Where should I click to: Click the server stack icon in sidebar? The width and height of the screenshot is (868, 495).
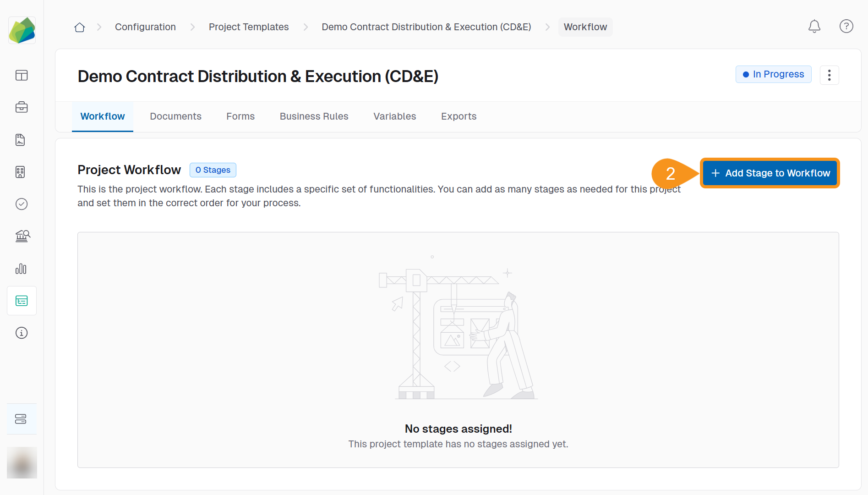(x=22, y=419)
